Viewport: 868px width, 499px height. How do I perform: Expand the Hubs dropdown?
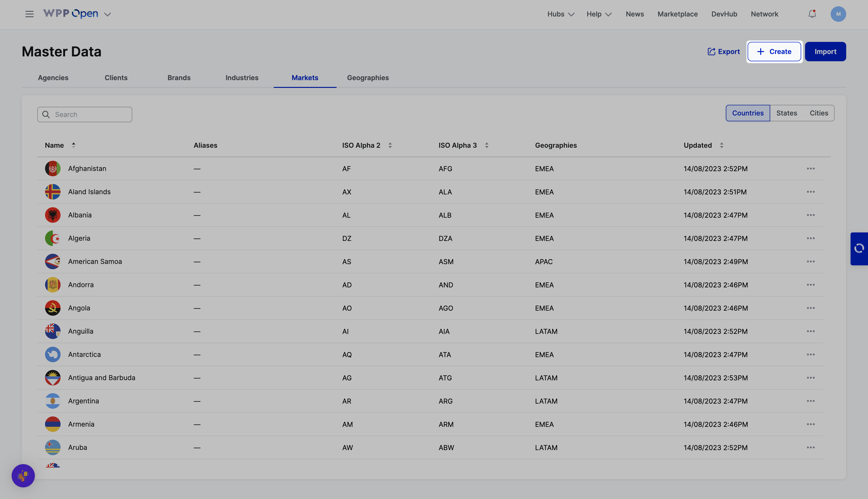(x=560, y=14)
